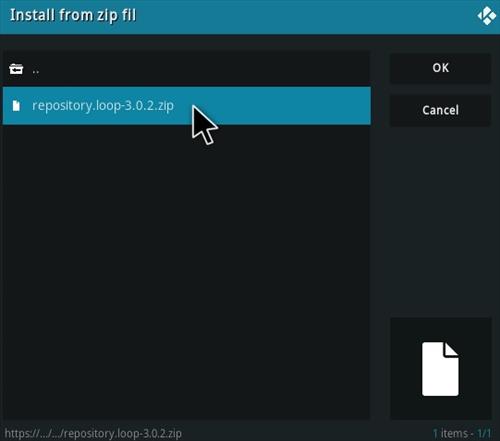Click empty side panel below Cancel button

click(440, 220)
